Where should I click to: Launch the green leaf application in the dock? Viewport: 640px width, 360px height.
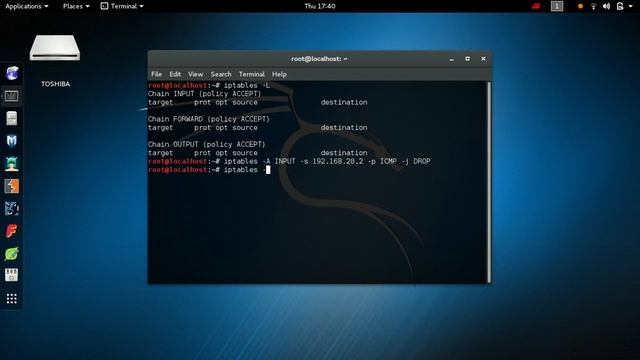(11, 253)
